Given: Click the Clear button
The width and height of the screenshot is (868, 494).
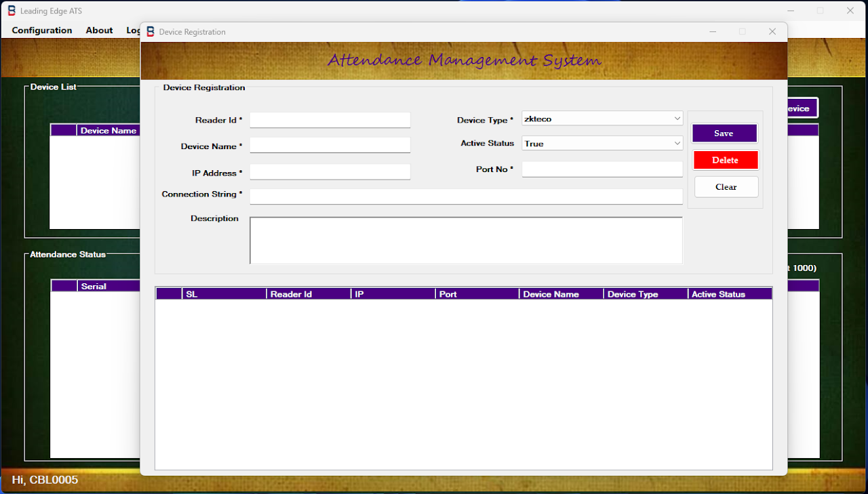Looking at the screenshot, I should pos(726,187).
